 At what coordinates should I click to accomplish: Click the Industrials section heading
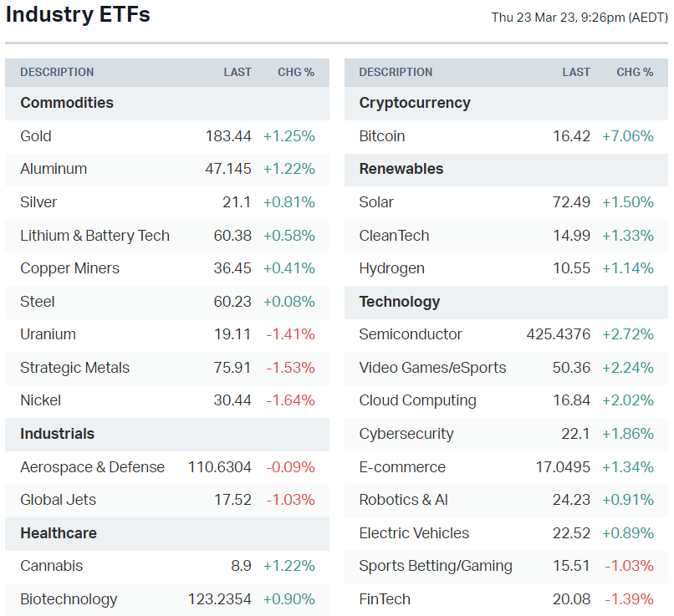click(x=58, y=434)
